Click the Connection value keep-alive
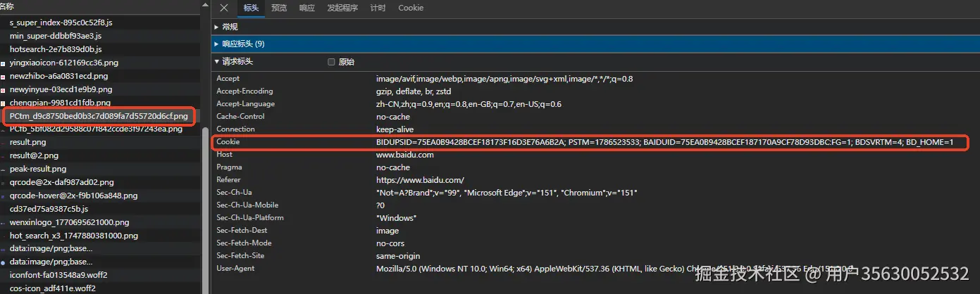Image resolution: width=980 pixels, height=294 pixels. (393, 129)
